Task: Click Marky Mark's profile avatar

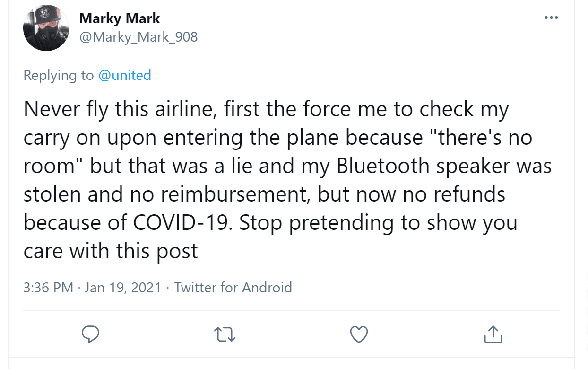Action: pos(46,28)
